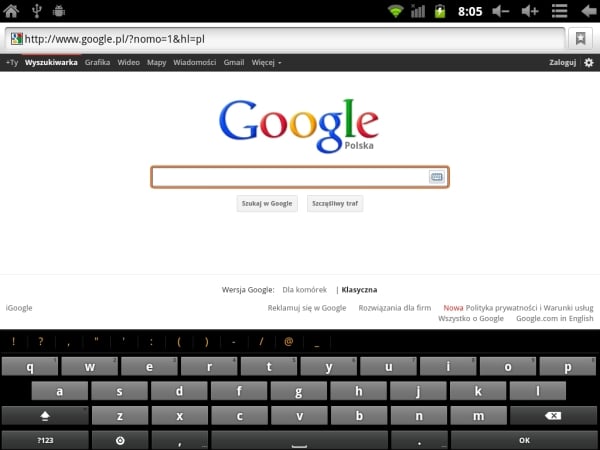Tap the q key
This screenshot has width=600, height=450.
pyautogui.click(x=30, y=367)
